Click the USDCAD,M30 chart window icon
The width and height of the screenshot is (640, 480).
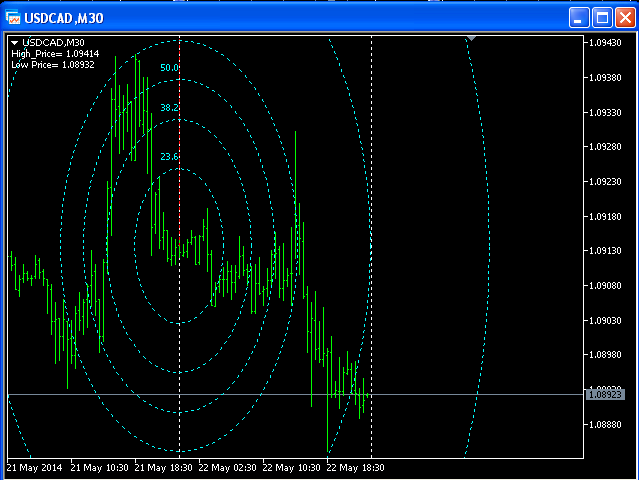(x=13, y=18)
